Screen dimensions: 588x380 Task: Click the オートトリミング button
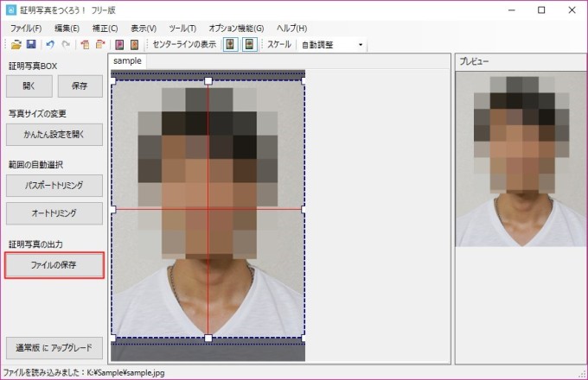point(54,212)
